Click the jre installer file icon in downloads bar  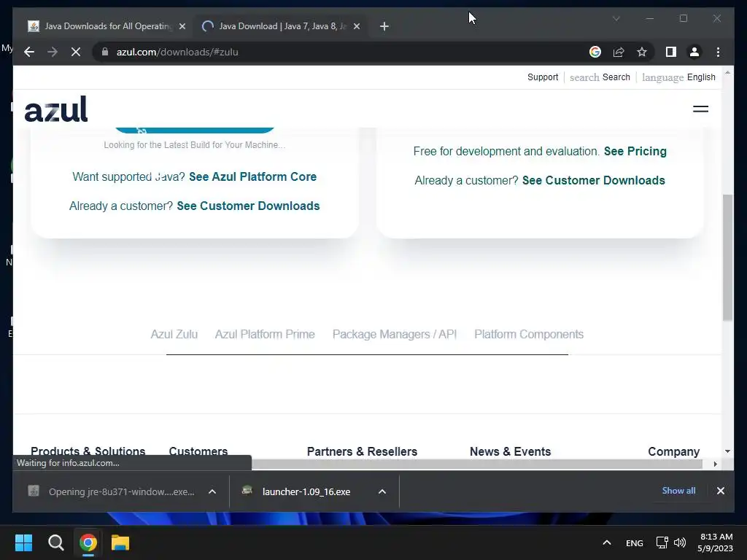click(x=34, y=491)
